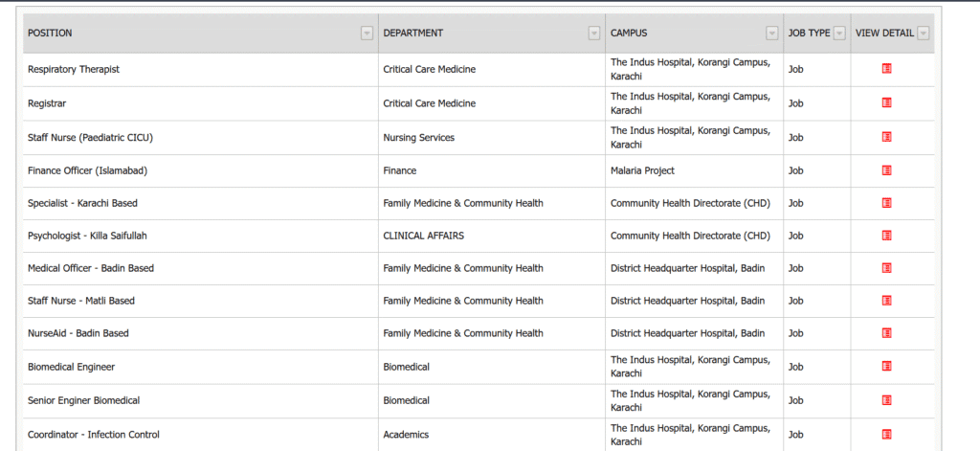
Task: View details icon for Finance Officer (Islamabad)
Action: click(886, 170)
